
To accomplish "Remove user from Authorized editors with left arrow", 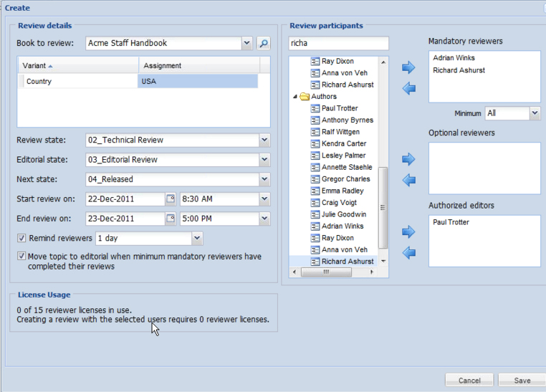I will [x=408, y=253].
